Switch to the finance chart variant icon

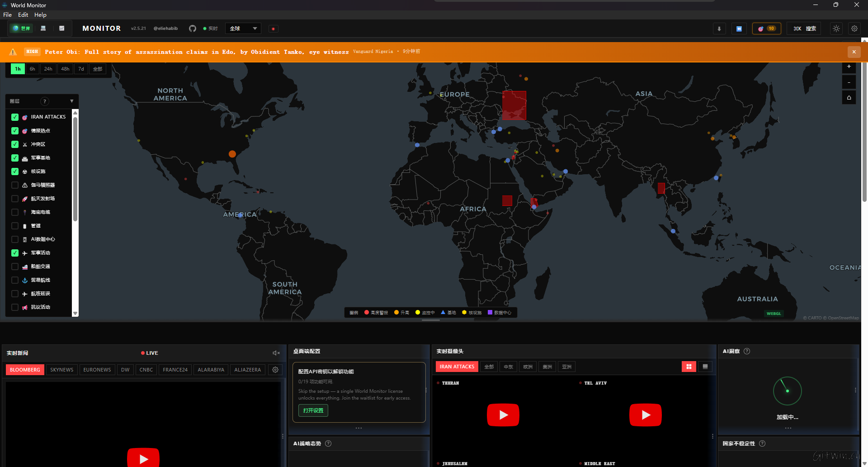(x=62, y=29)
